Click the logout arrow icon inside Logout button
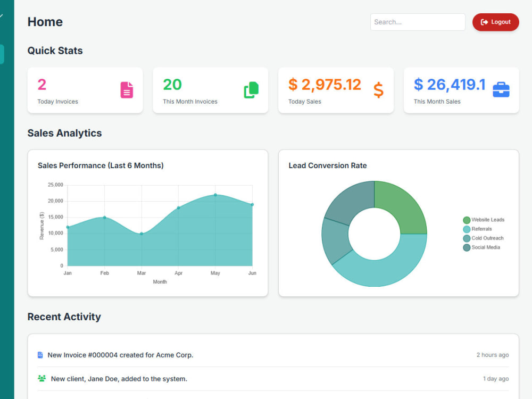 click(484, 22)
